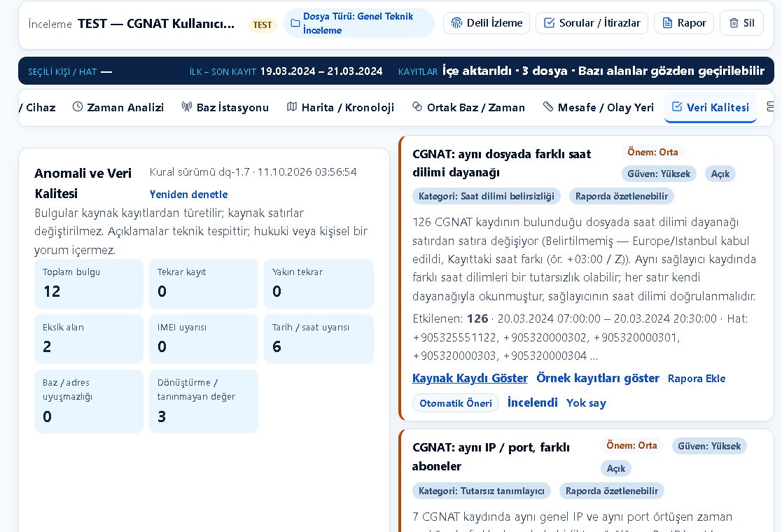Image resolution: width=782 pixels, height=532 pixels.
Task: Click the Kural sürümü dq-1.7 timestamp text
Action: [253, 172]
